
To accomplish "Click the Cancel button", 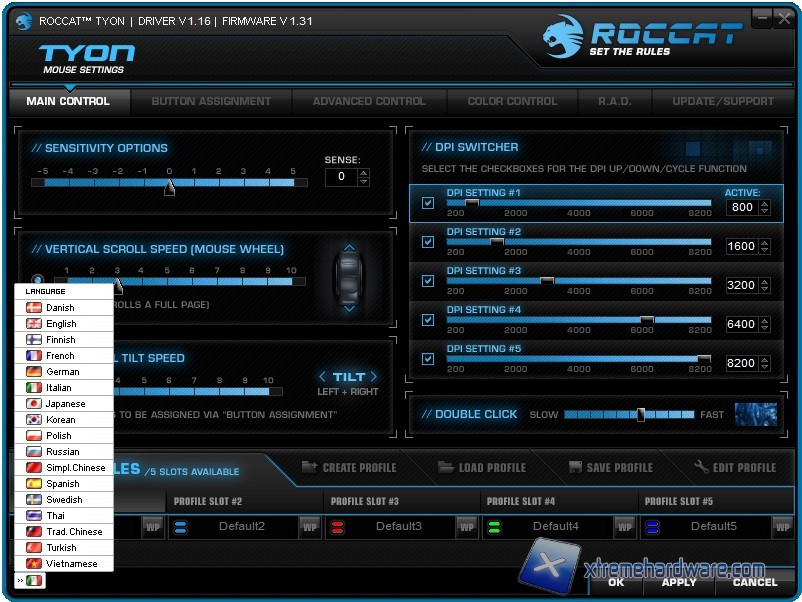I will [754, 582].
